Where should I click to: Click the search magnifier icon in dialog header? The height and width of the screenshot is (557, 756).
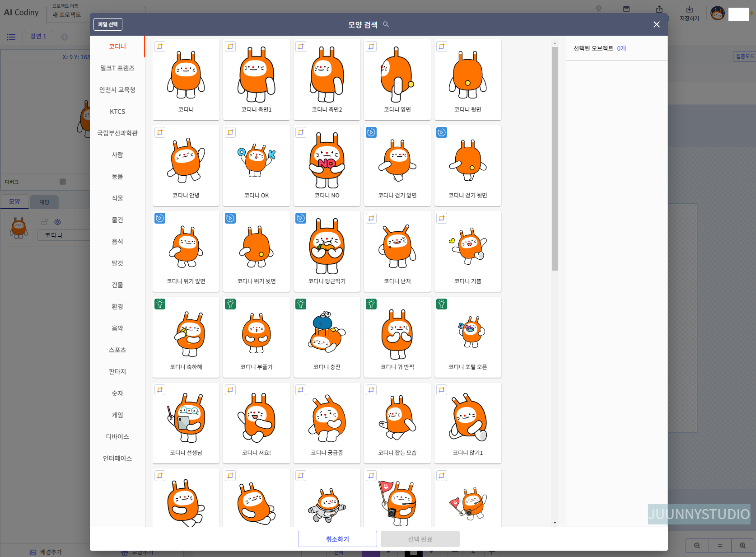point(386,24)
